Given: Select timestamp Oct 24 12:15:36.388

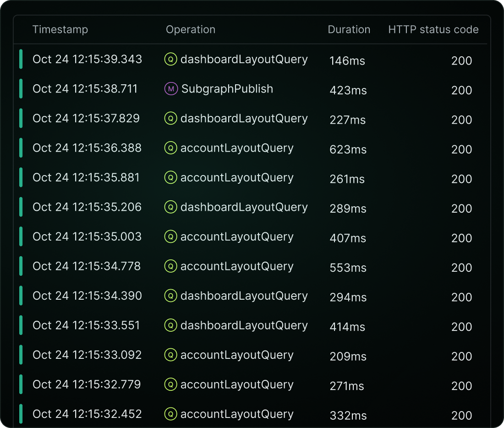Looking at the screenshot, I should [87, 148].
